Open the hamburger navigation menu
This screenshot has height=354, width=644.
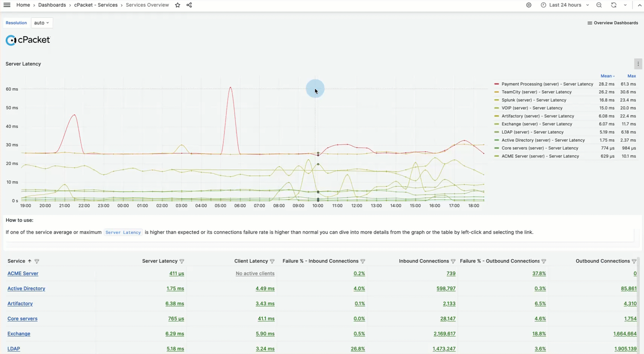click(7, 5)
